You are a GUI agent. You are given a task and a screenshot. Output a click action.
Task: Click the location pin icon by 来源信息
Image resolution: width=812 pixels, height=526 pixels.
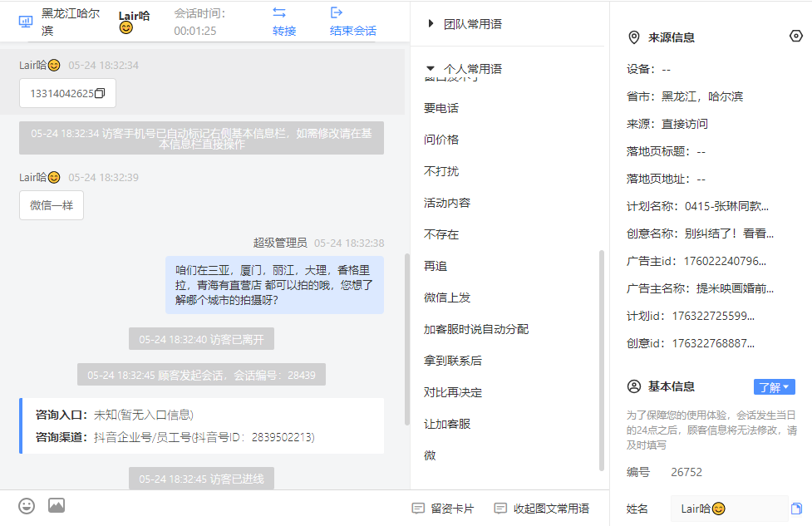[x=634, y=37]
